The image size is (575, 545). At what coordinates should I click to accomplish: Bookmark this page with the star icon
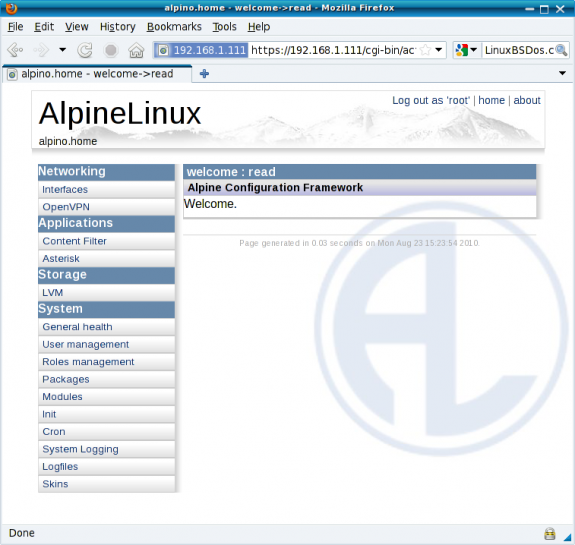[x=425, y=50]
